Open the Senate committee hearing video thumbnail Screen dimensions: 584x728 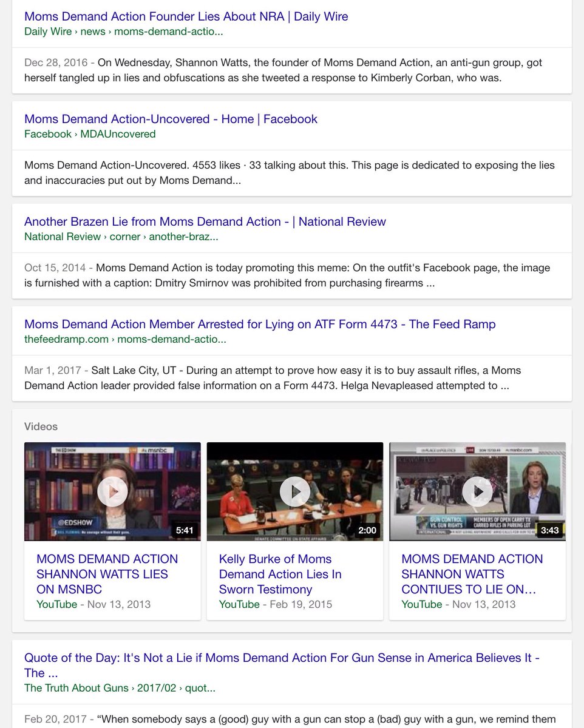tap(295, 491)
